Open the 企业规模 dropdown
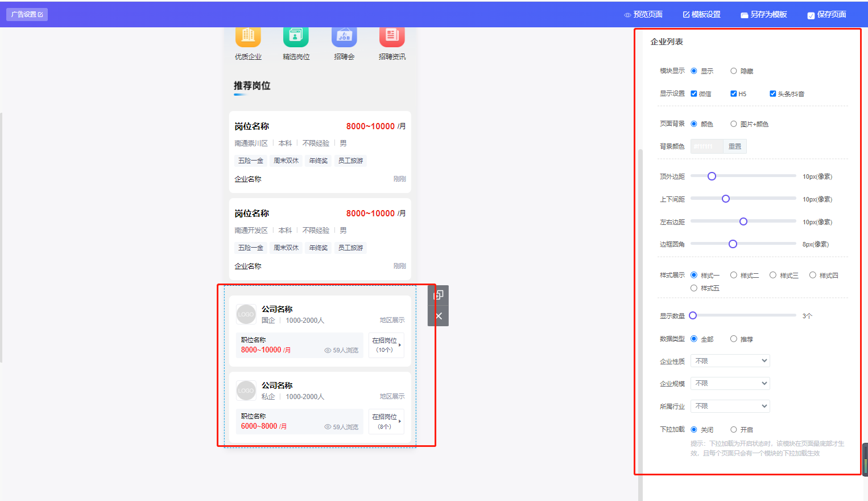 [x=730, y=384]
